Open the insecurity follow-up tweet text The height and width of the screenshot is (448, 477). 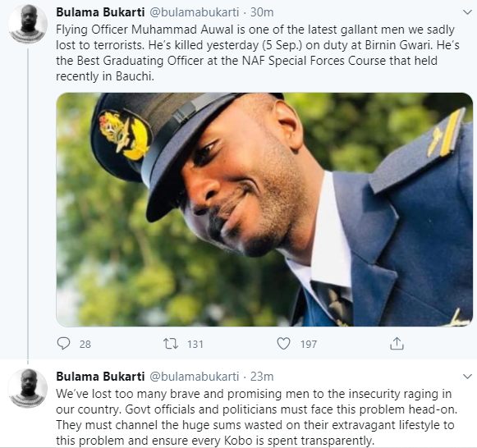pyautogui.click(x=257, y=417)
